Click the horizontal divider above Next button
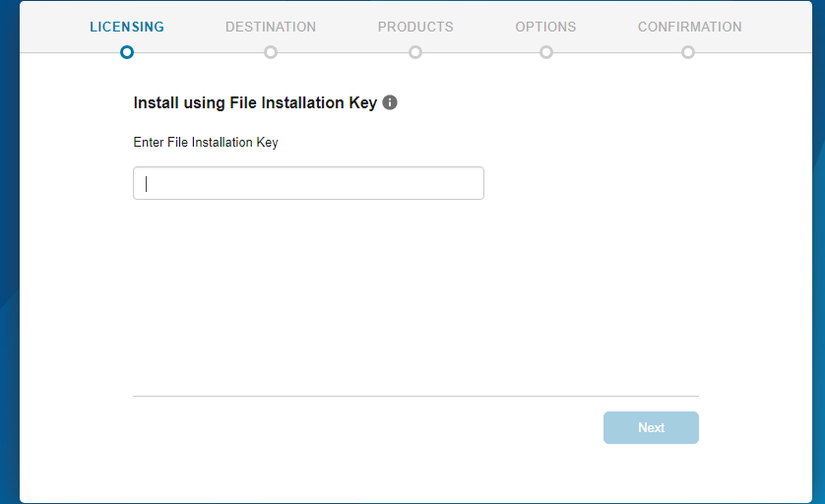Viewport: 825px width, 504px height. pos(415,396)
